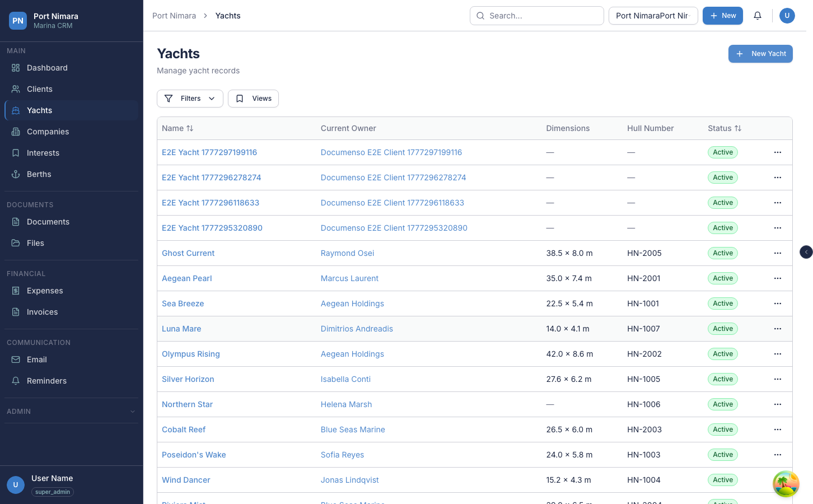813x504 pixels.
Task: Open the Dashboard grid icon
Action: (16, 68)
